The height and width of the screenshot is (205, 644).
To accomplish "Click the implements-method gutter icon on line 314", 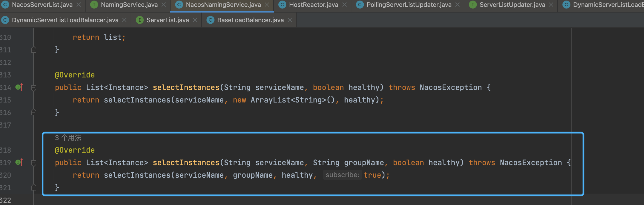I will tap(19, 87).
